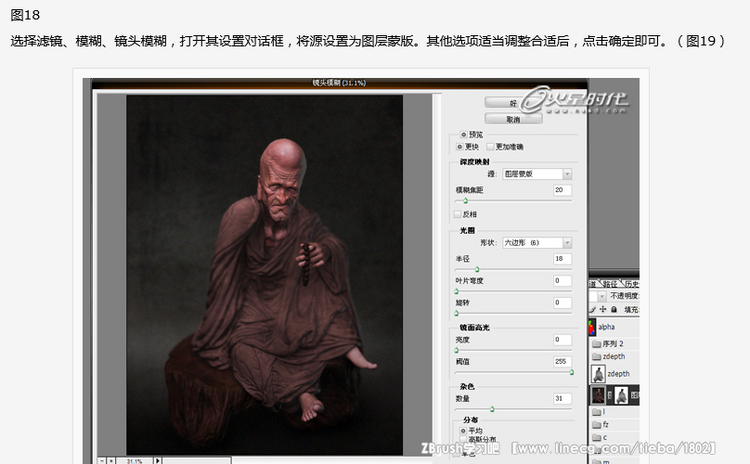Select the 序列 2 layer group
Viewport: 750px width, 464px height.
tap(615, 343)
